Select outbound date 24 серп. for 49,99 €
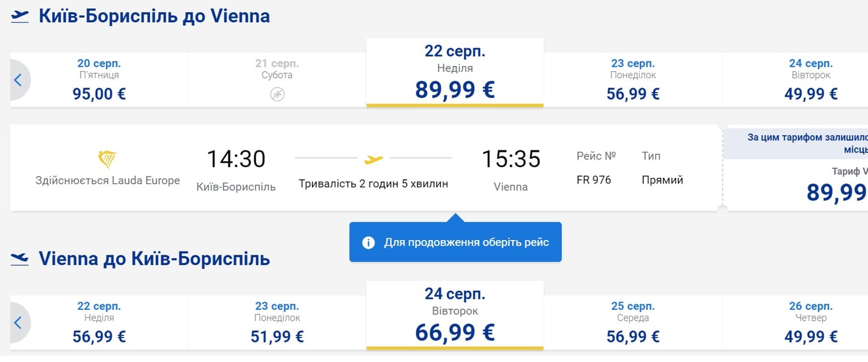Viewport: 868px width, 362px height. pyautogui.click(x=811, y=81)
